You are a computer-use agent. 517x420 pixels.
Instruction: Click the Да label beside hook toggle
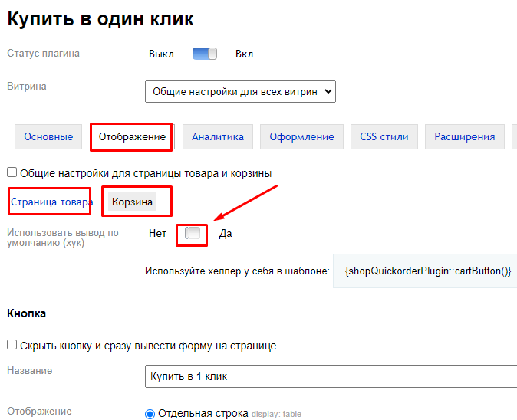(226, 234)
